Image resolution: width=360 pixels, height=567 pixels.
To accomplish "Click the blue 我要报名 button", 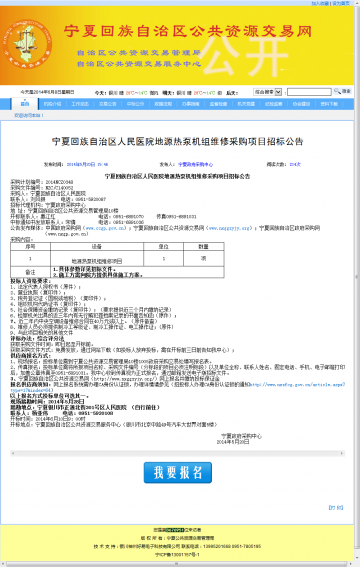I will coord(178,472).
